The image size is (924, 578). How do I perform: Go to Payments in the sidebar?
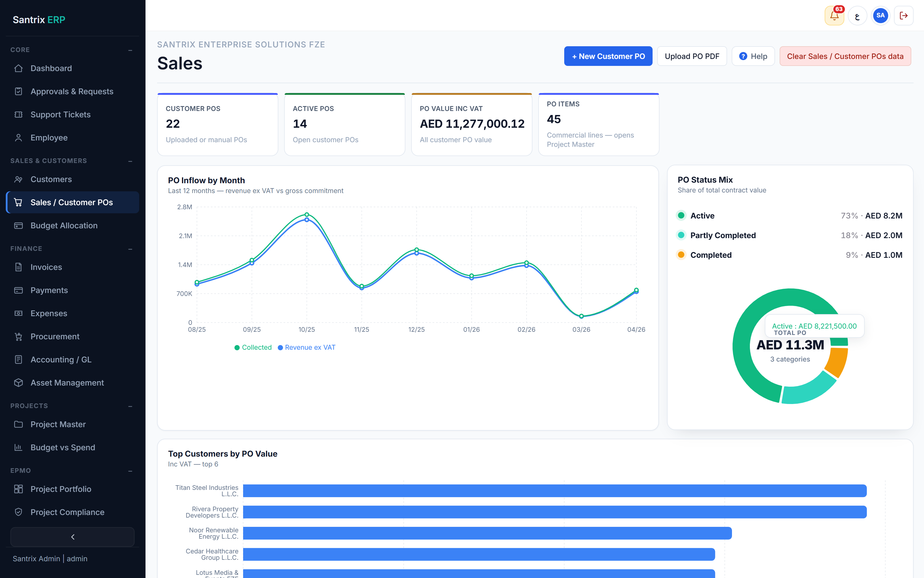click(72, 290)
